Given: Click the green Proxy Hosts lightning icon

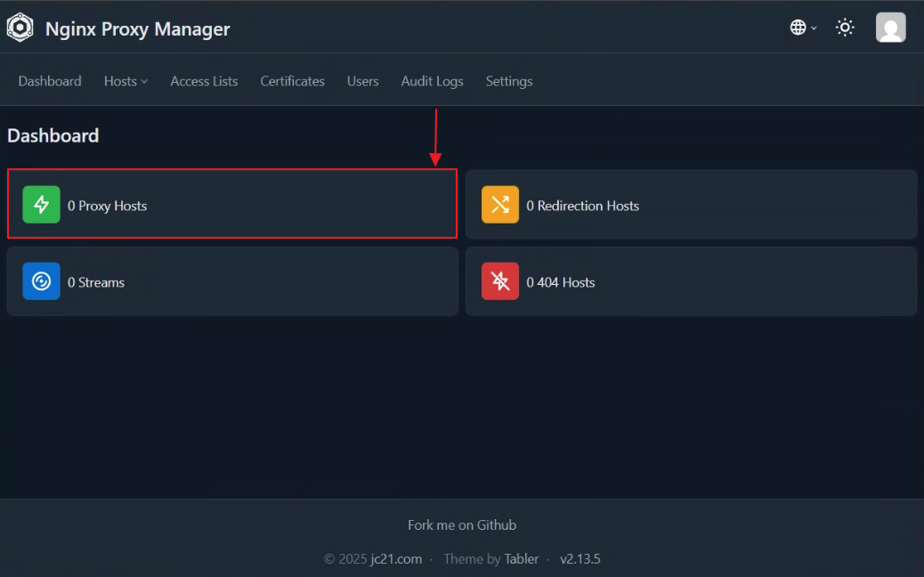Looking at the screenshot, I should 41,205.
